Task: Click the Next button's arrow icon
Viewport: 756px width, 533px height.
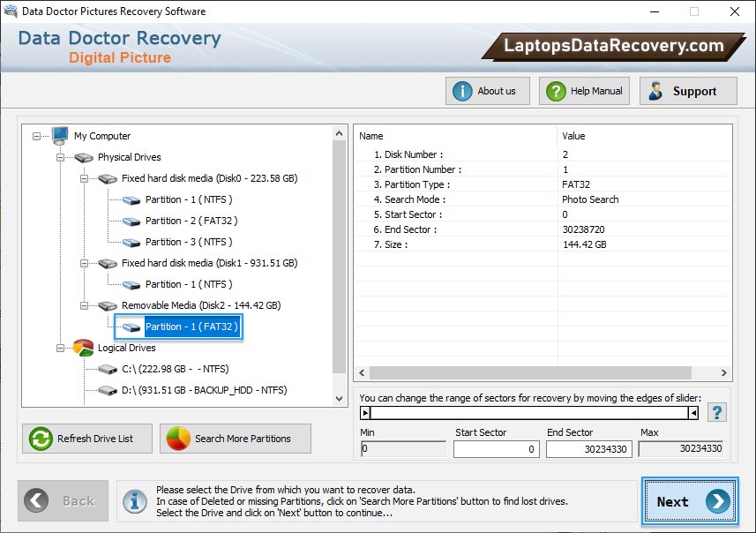Action: [x=717, y=501]
